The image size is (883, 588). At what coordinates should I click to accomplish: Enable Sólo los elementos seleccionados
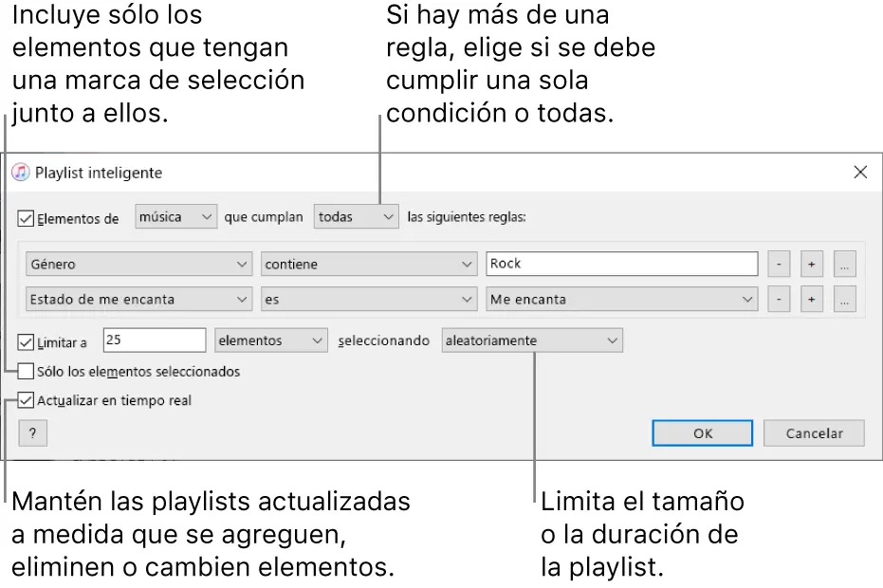[26, 371]
